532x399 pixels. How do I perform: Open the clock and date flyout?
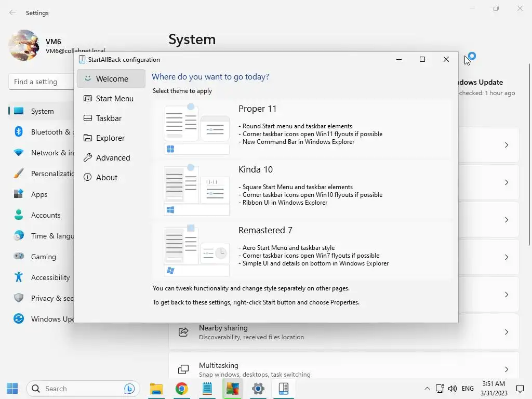[494, 389]
